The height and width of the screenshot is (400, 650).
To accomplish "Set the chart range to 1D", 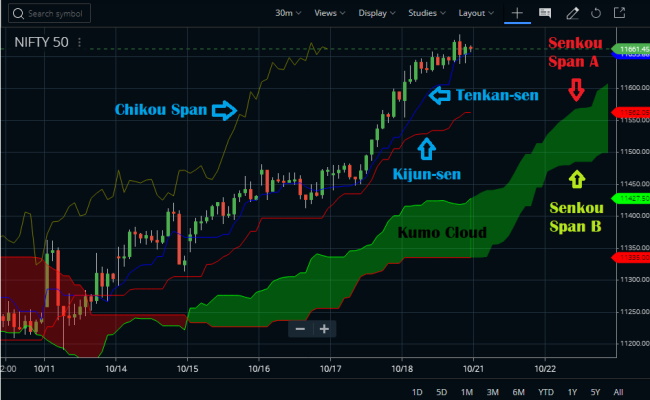I will 418,390.
